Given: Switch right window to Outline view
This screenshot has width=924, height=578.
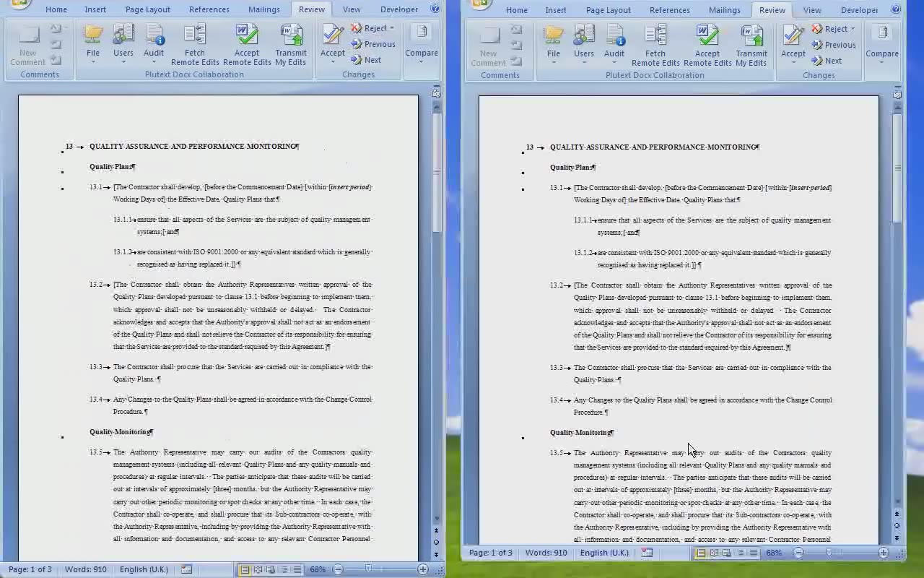Looking at the screenshot, I should pos(740,553).
